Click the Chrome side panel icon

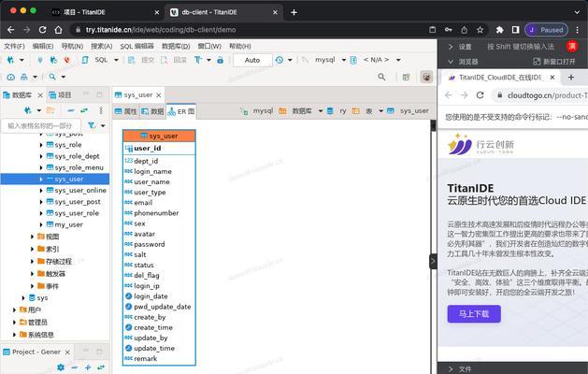(515, 30)
